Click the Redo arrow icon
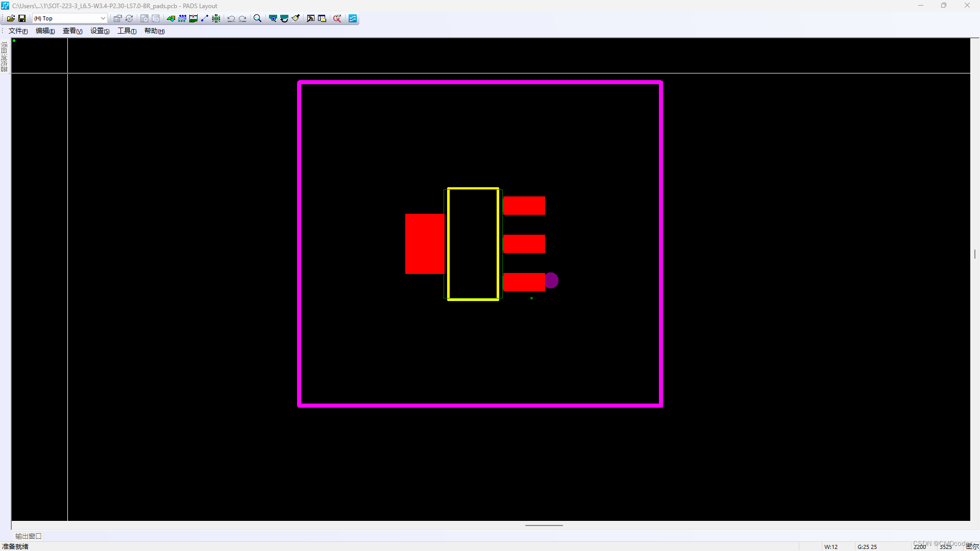980x551 pixels. 243,18
